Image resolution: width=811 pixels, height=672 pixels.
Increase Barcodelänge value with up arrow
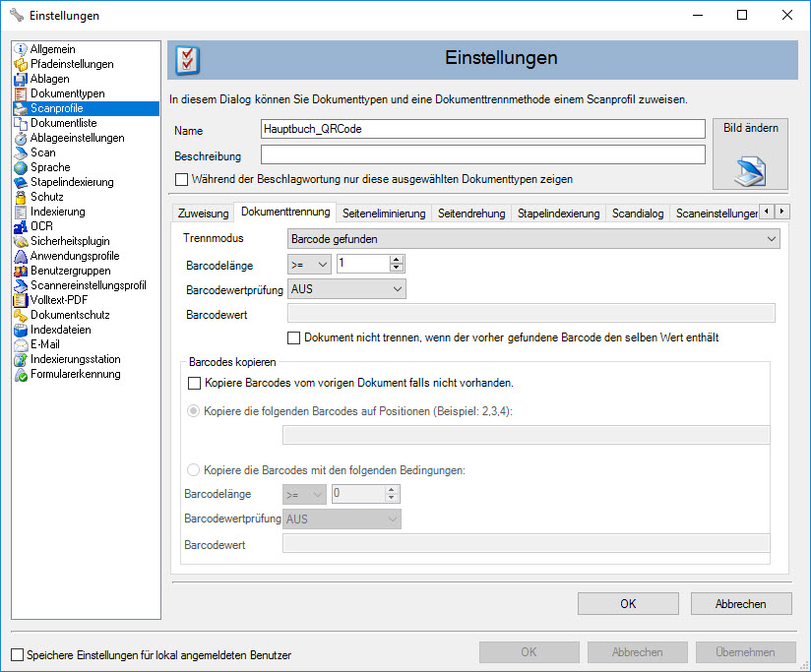(x=397, y=259)
